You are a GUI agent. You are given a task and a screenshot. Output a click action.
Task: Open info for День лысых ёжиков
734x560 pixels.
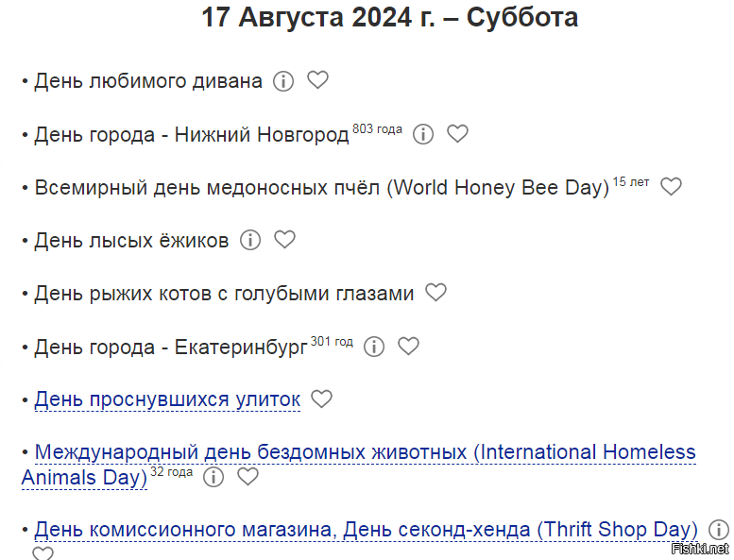[x=250, y=241]
